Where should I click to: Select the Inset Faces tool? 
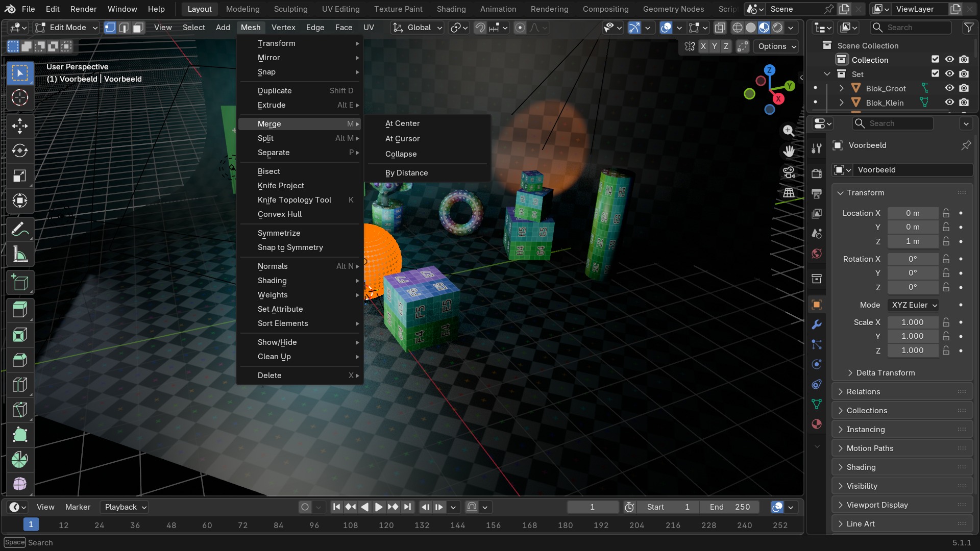pos(20,335)
